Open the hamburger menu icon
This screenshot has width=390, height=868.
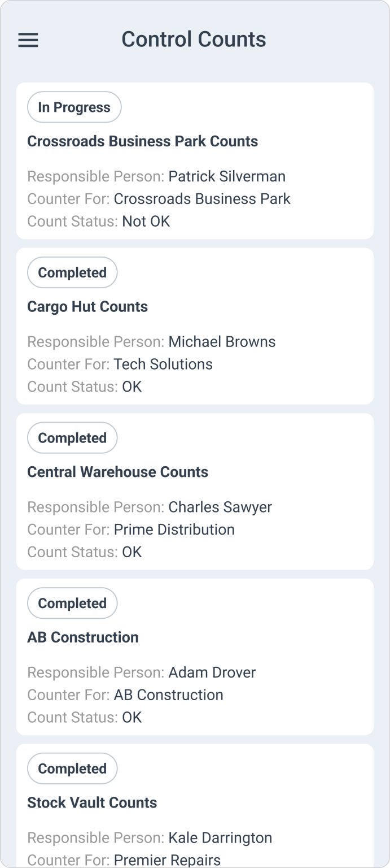pos(28,40)
